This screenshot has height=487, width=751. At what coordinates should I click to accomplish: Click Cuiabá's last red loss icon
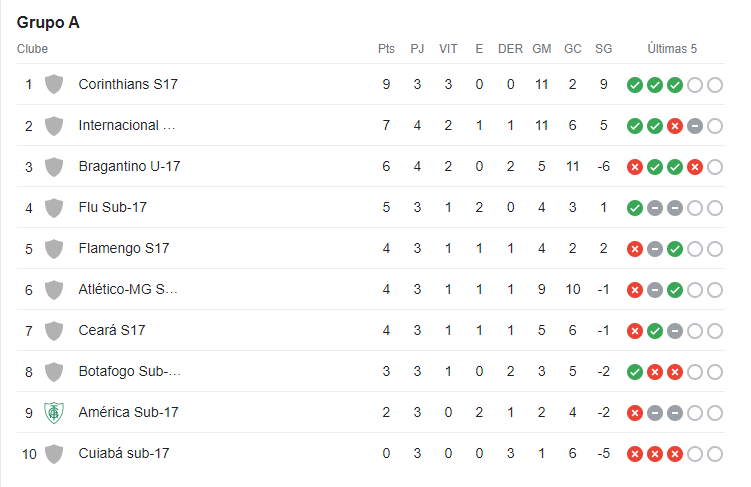[x=675, y=454]
